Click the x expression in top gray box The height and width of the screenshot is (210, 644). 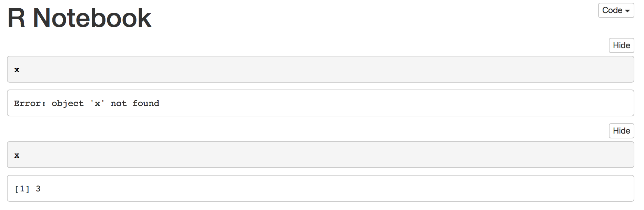pos(16,70)
